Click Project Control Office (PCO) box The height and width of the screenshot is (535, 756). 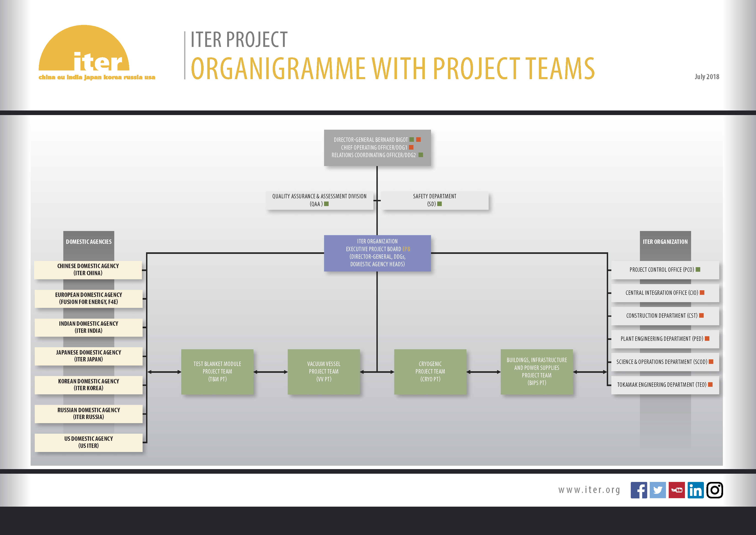coord(665,270)
